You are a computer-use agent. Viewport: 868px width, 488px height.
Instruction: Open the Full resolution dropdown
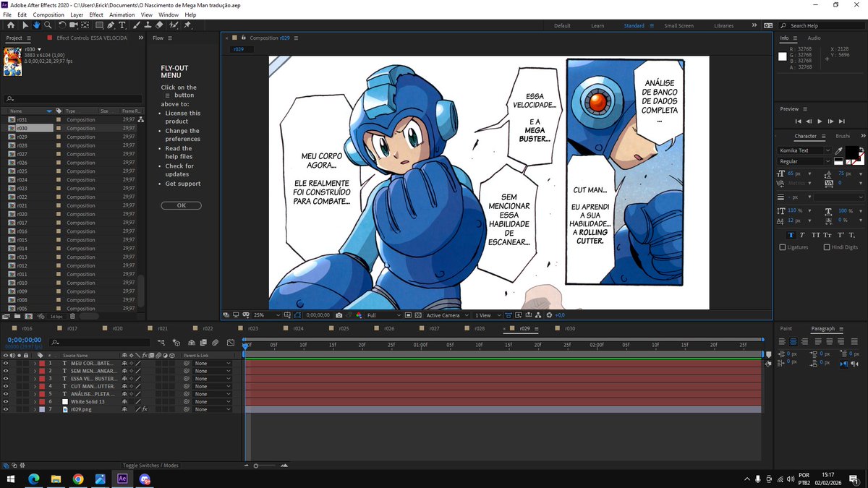tap(383, 315)
